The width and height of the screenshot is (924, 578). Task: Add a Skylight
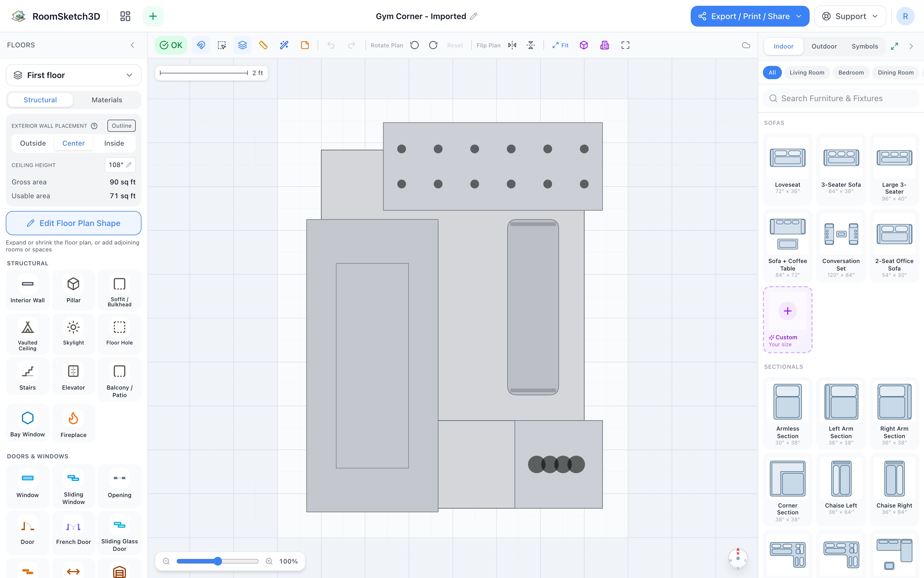pyautogui.click(x=73, y=334)
